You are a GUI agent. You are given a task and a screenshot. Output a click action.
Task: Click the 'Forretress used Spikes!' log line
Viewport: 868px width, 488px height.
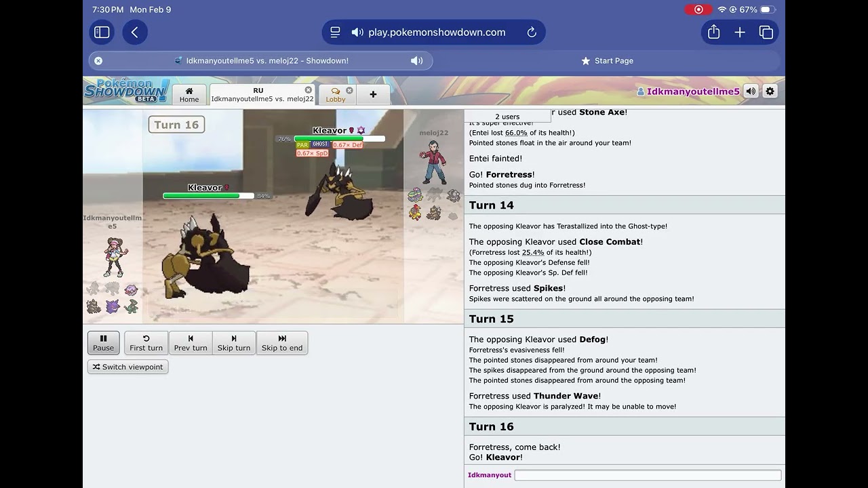click(x=517, y=288)
